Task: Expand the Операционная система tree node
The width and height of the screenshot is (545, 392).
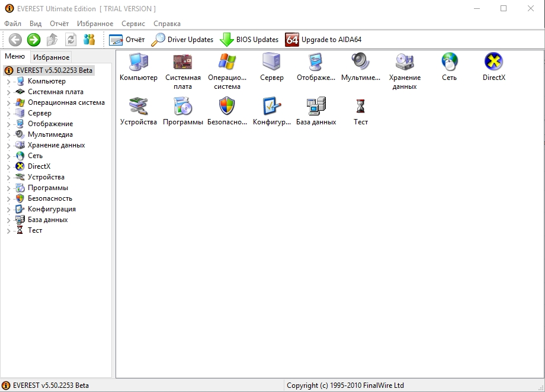Action: coord(9,103)
